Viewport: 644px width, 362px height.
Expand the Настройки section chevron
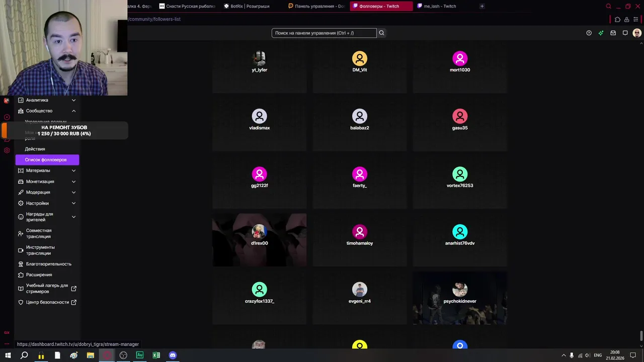(x=73, y=203)
